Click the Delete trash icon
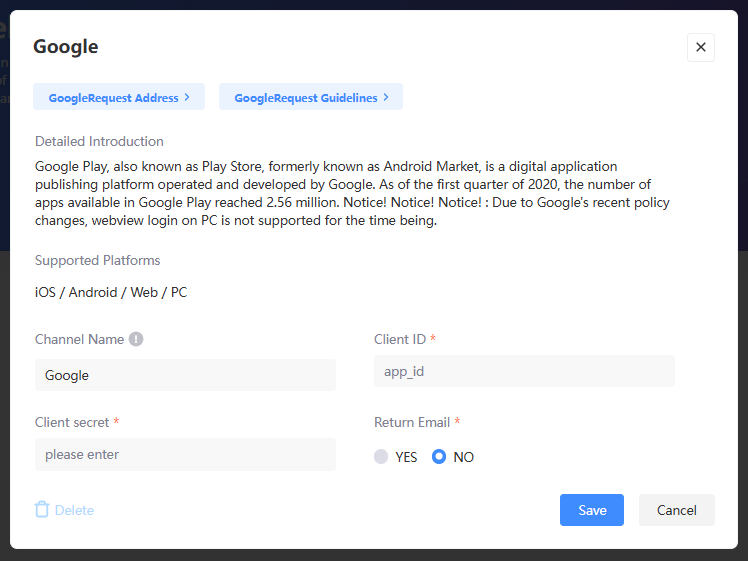This screenshot has width=748, height=561. click(42, 509)
